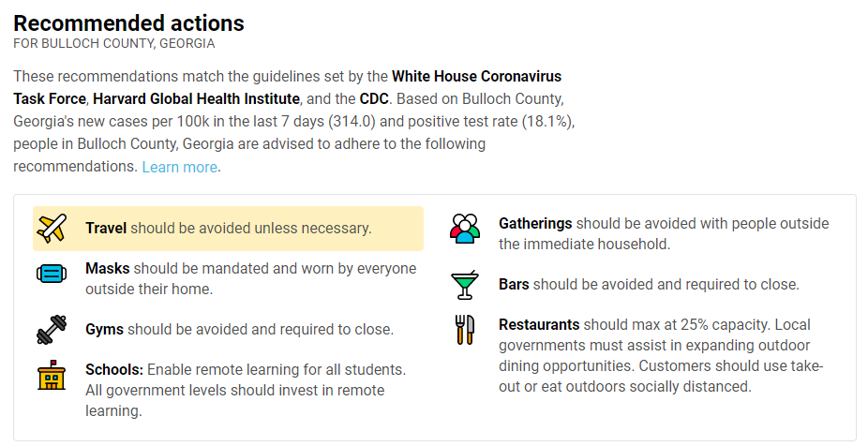Viewport: 868px width, 446px height.
Task: Select the green cocktail Bars icon
Action: point(464,285)
